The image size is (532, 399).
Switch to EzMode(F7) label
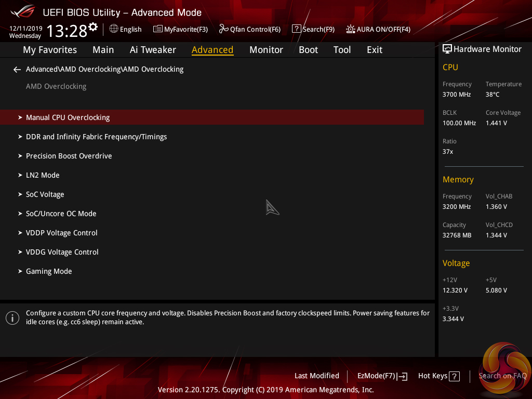pyautogui.click(x=376, y=376)
